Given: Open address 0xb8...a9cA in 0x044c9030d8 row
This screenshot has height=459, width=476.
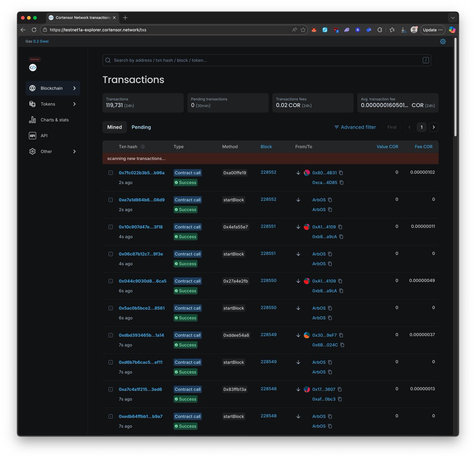Looking at the screenshot, I should (324, 291).
